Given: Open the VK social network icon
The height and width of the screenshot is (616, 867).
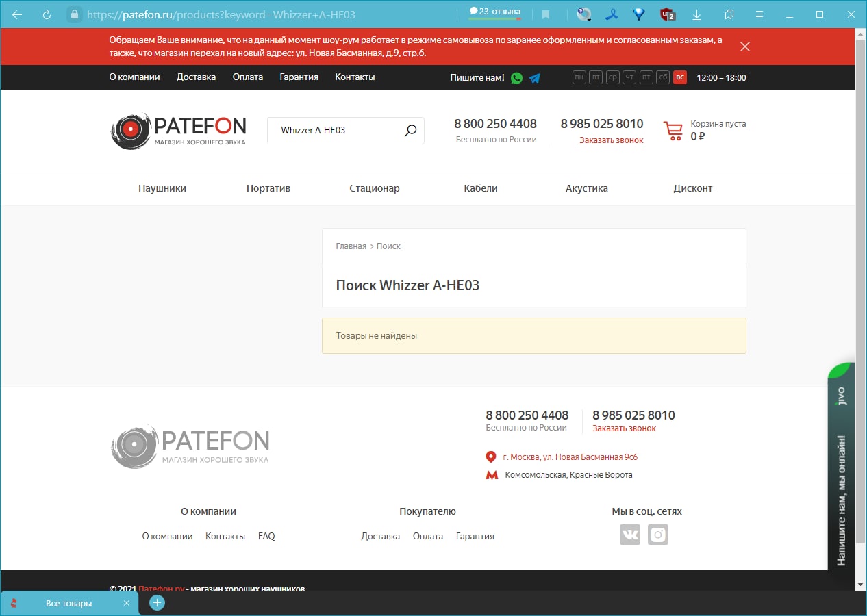Looking at the screenshot, I should (630, 535).
